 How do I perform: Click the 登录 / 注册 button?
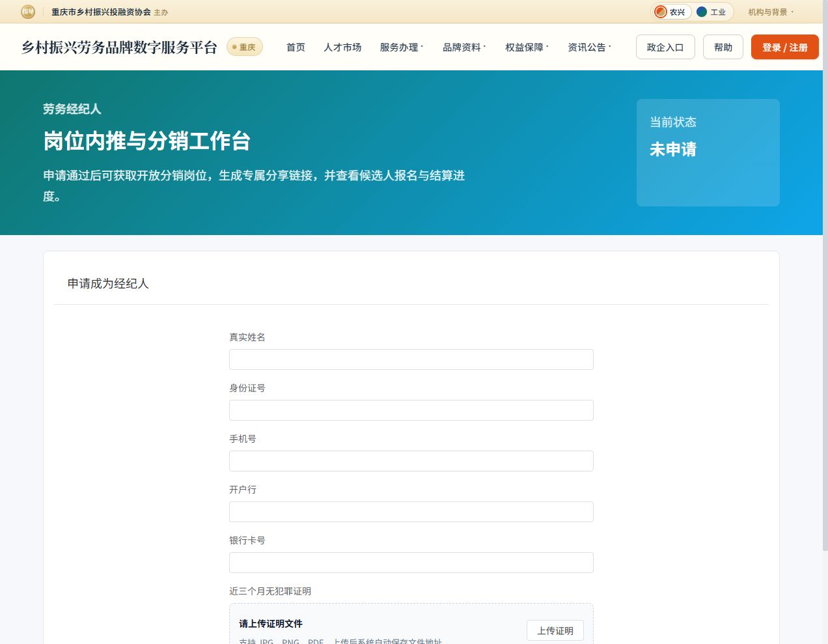point(785,47)
